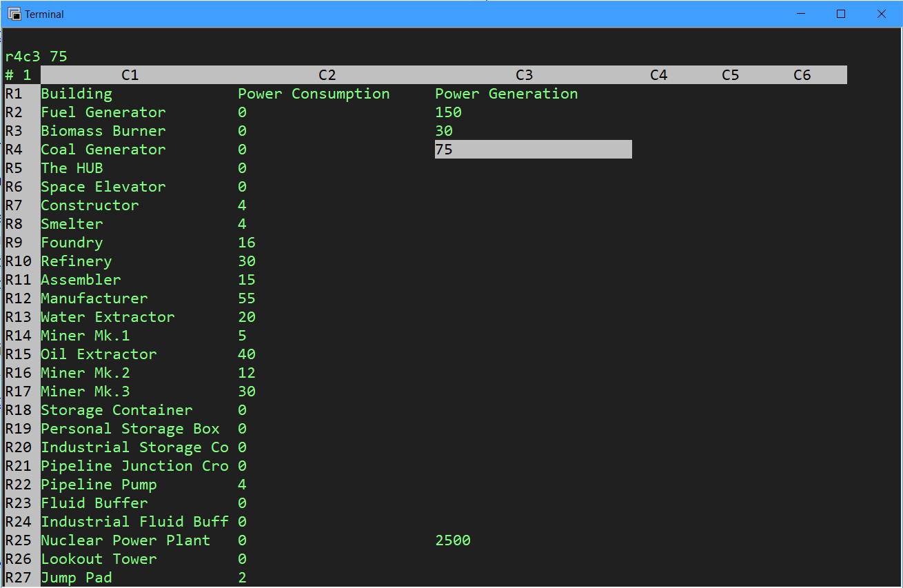Select Foundry's consumption value 16
This screenshot has width=903, height=588.
[x=247, y=243]
